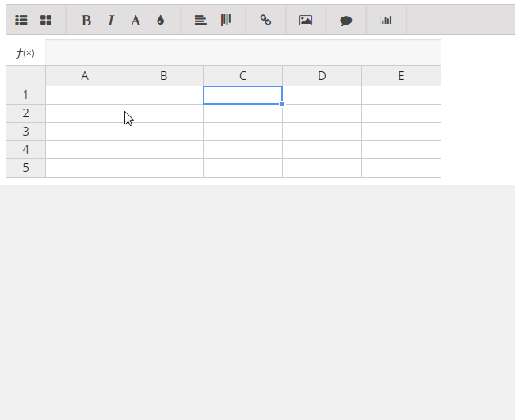Click the f(x) function icon

point(25,52)
